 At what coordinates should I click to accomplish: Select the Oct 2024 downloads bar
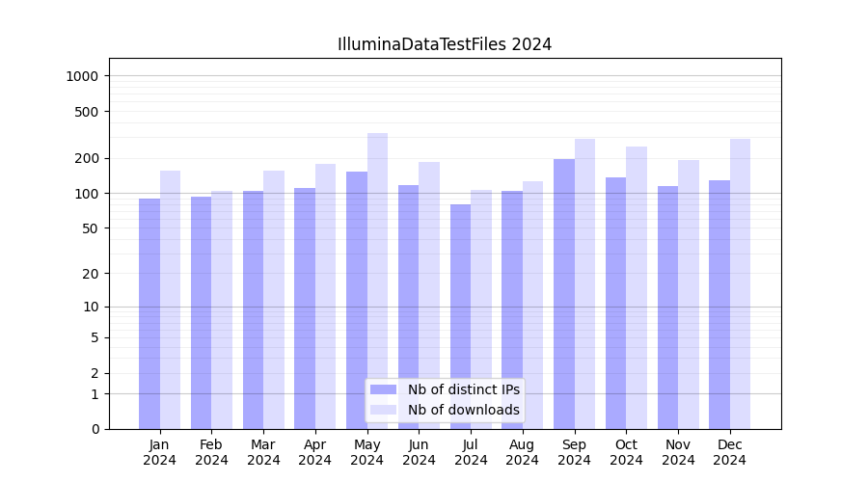tap(637, 287)
